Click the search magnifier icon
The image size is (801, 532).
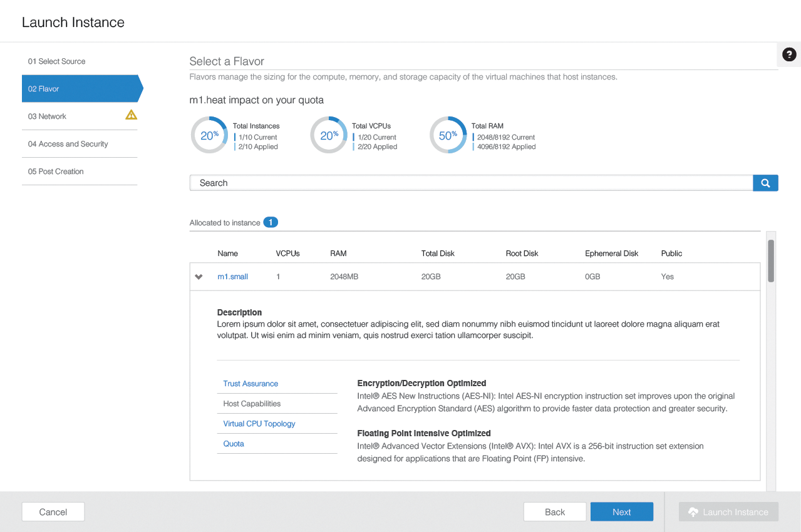(765, 182)
